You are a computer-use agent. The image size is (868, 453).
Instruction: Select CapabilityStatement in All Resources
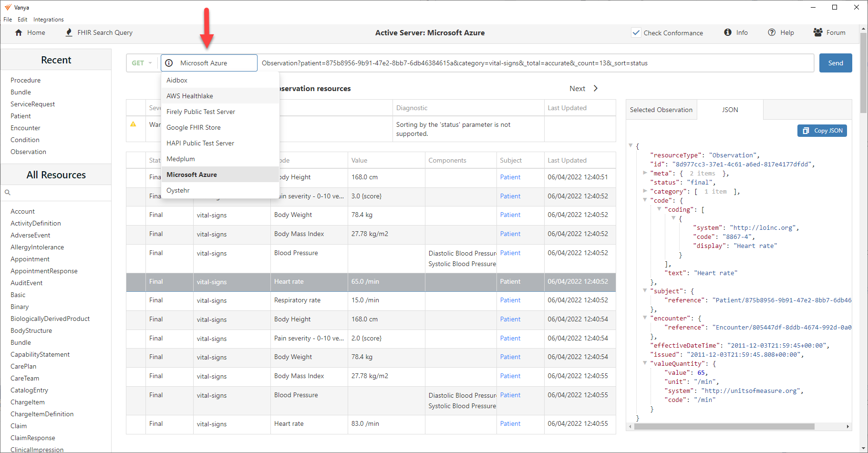click(x=40, y=354)
